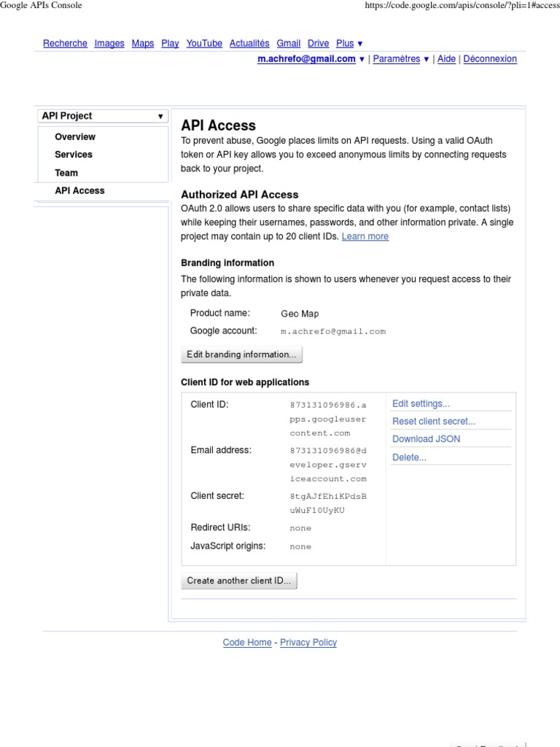
Task: Click the Geo Map product name
Action: tap(300, 314)
